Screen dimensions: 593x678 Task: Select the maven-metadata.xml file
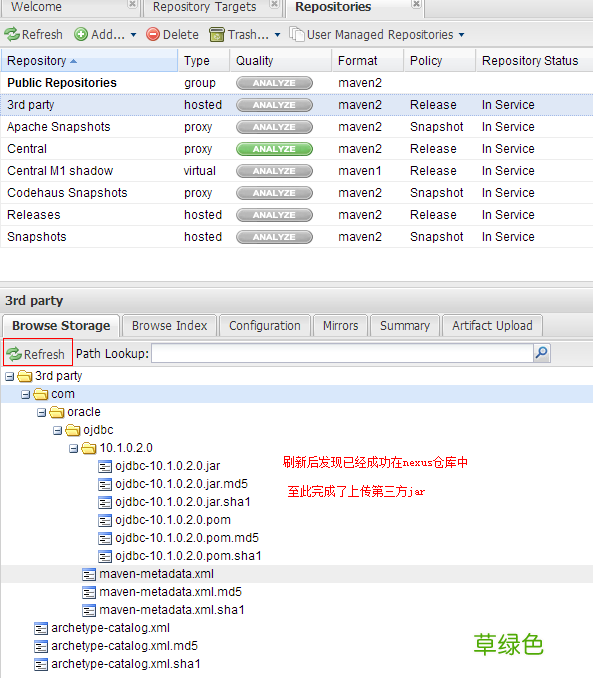156,574
